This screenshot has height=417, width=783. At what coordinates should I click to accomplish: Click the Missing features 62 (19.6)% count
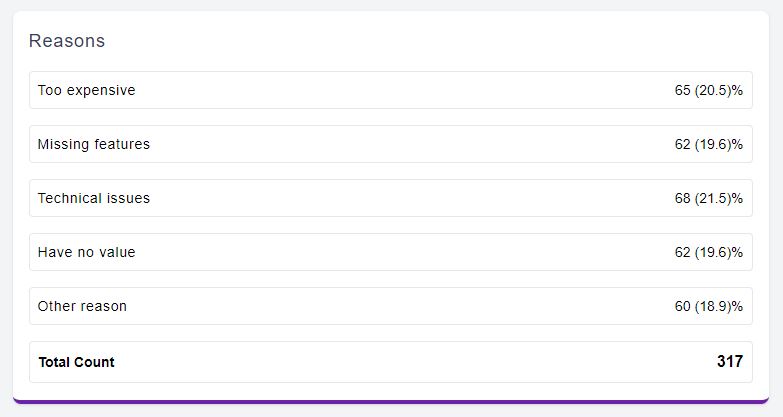(x=709, y=144)
